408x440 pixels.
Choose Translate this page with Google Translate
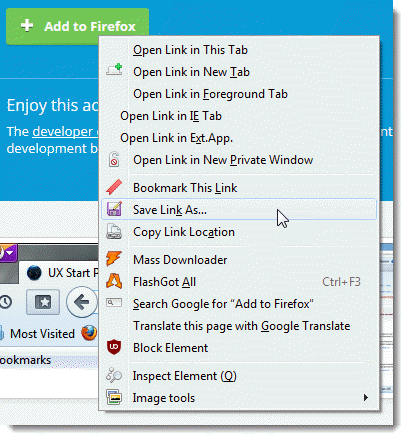(x=239, y=326)
